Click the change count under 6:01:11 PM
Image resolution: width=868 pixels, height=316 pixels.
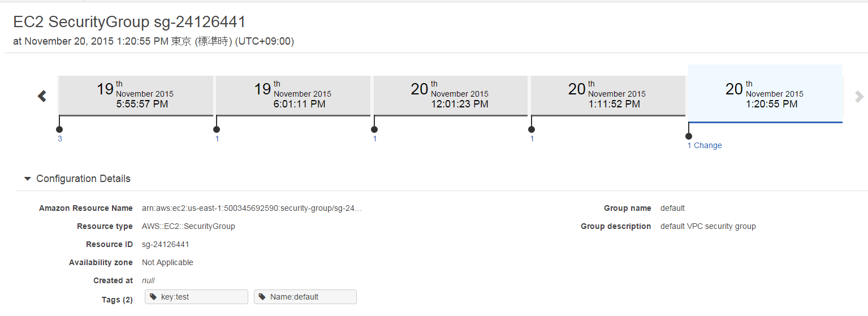point(217,138)
